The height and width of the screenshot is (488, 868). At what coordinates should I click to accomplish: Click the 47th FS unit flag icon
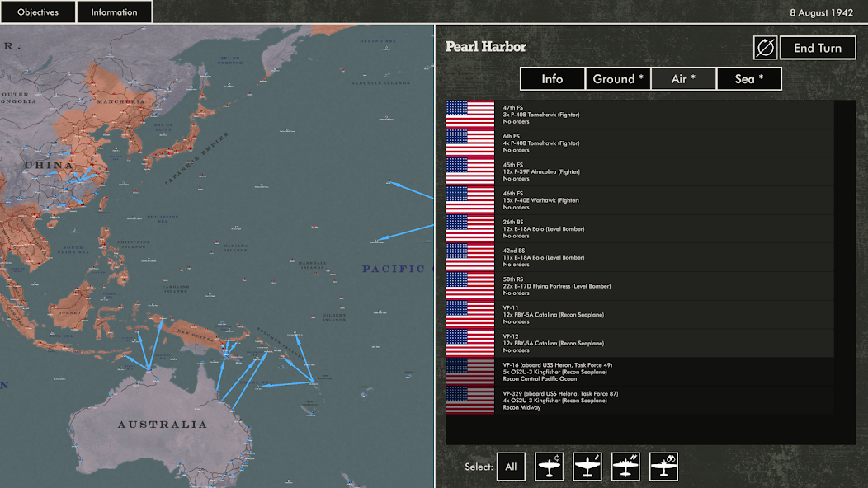469,115
